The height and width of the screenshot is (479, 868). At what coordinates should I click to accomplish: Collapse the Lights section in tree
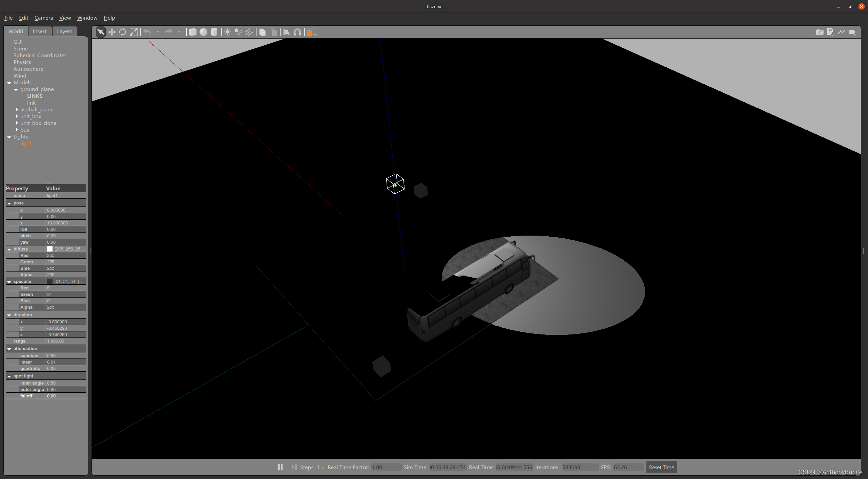(8, 136)
